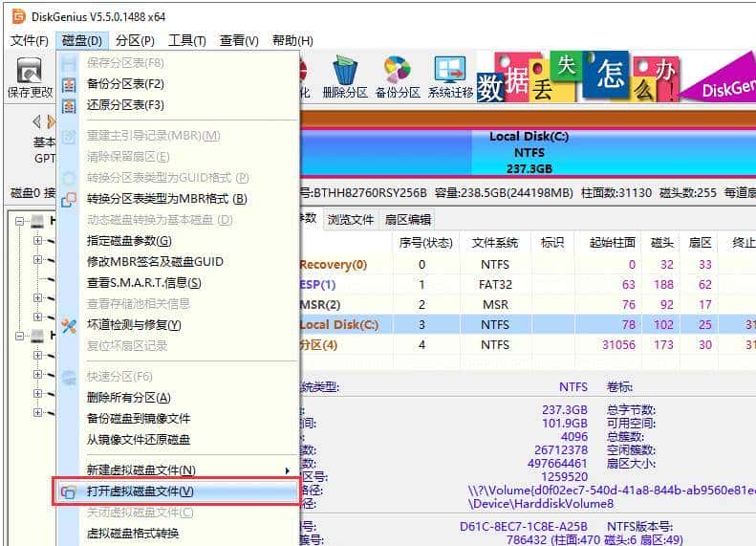Image resolution: width=756 pixels, height=546 pixels.
Task: Click the 保存更改 toolbar icon
Action: pos(30,70)
